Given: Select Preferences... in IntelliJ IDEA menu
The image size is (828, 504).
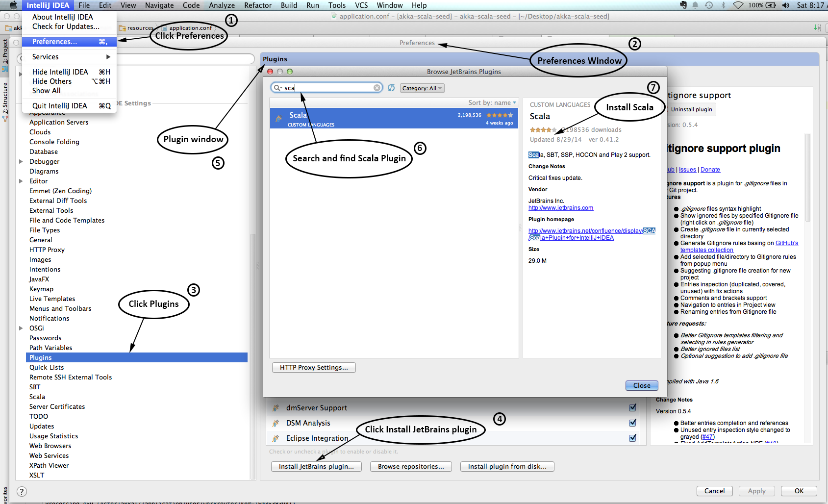Looking at the screenshot, I should pos(69,42).
